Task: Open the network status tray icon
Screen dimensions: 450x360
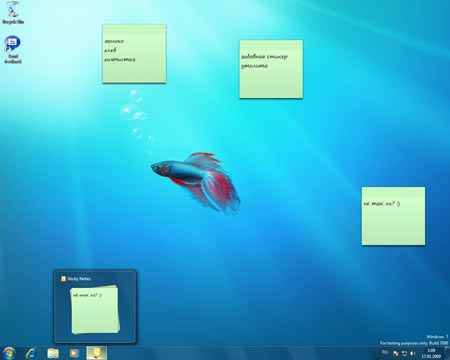Action: coord(404,353)
